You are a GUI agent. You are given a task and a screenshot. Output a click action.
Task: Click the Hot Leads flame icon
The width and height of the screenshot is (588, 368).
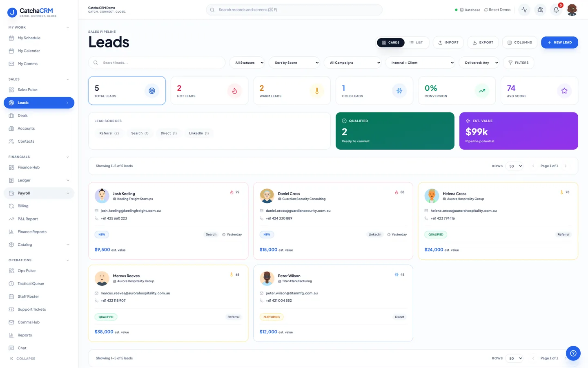point(234,91)
